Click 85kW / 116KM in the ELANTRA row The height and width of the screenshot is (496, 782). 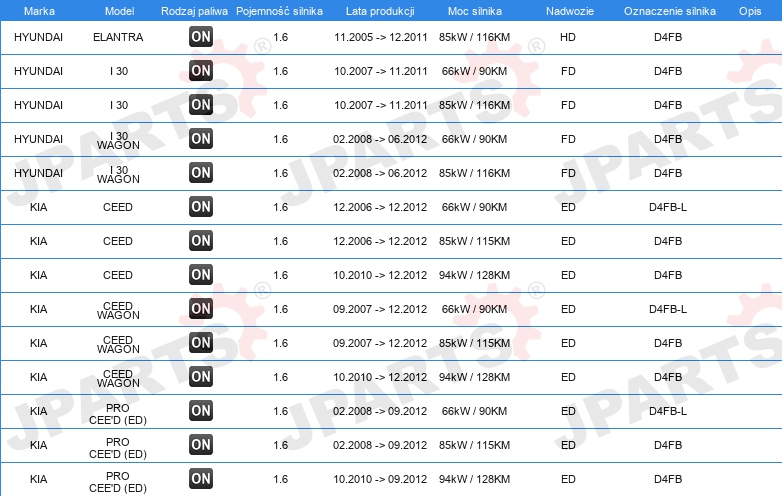click(x=474, y=37)
